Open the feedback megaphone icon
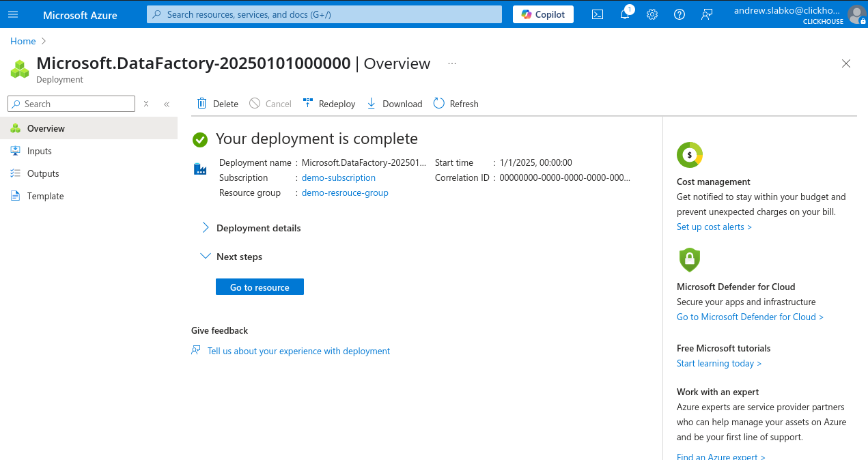This screenshot has height=460, width=868. pyautogui.click(x=706, y=14)
